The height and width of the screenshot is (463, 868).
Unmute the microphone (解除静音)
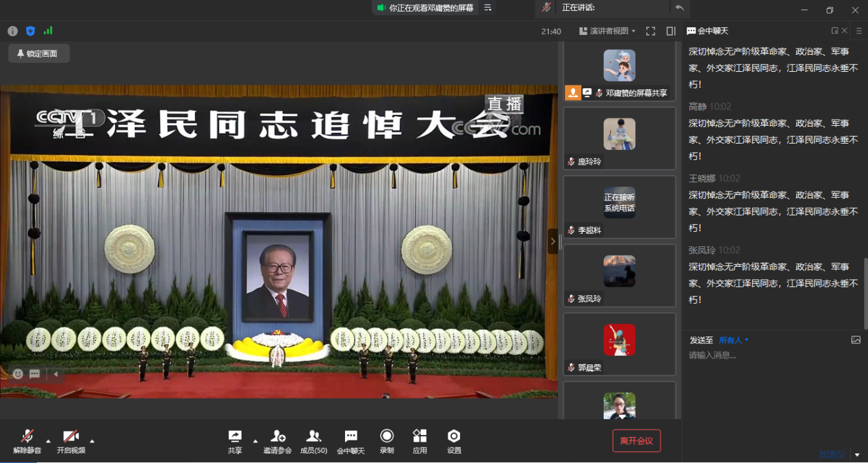pos(27,441)
